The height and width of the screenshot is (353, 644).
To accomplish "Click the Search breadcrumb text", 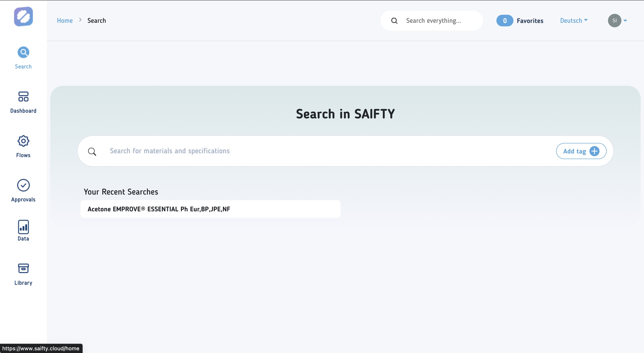I will [97, 21].
